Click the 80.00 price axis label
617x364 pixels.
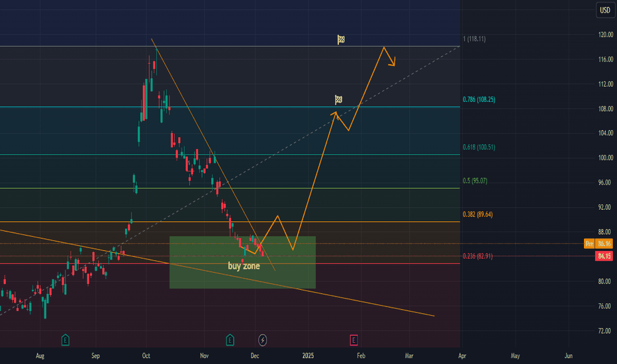606,281
